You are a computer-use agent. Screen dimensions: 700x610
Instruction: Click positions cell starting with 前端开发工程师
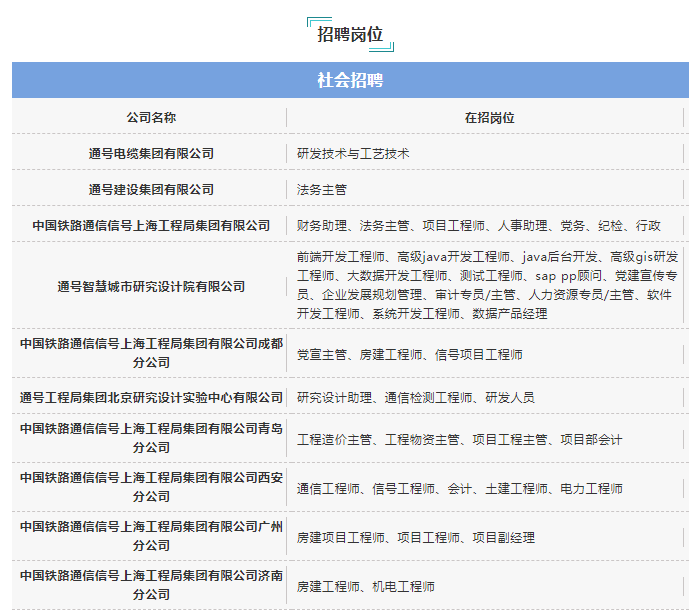(488, 285)
